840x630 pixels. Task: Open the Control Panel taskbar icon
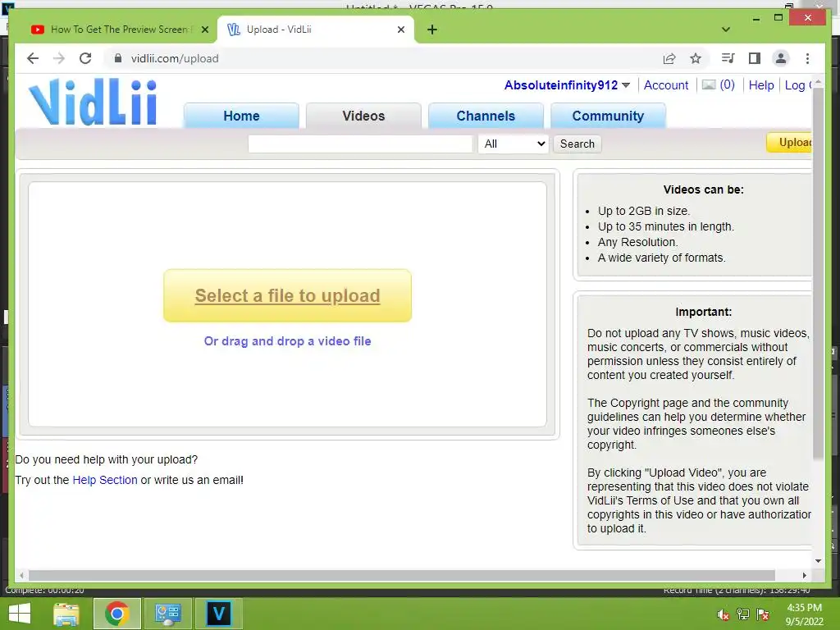167,614
